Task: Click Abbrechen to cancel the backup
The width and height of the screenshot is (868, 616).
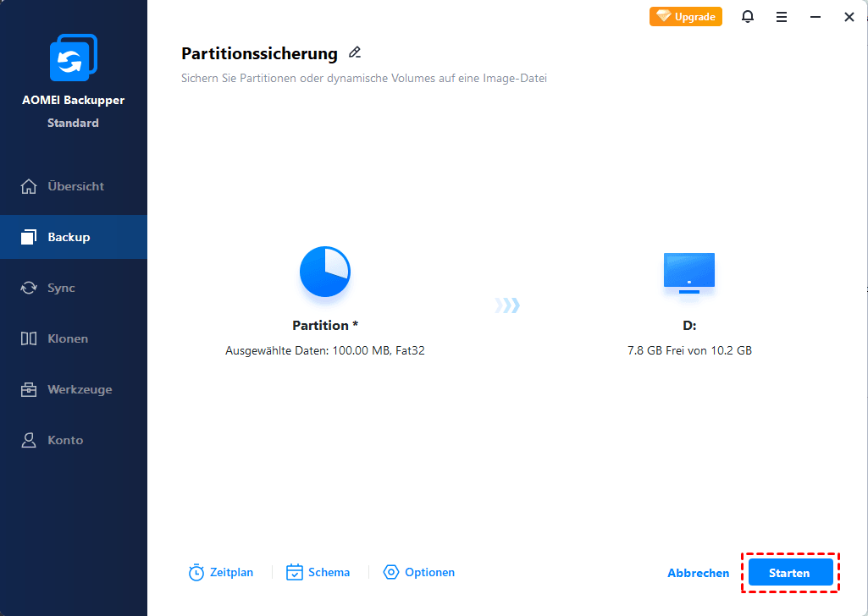Action: (x=698, y=573)
